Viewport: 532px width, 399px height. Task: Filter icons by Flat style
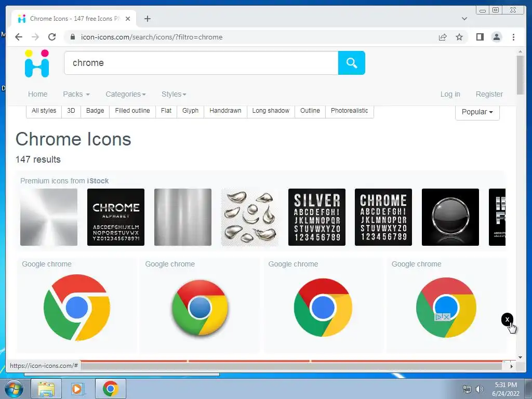tap(166, 111)
